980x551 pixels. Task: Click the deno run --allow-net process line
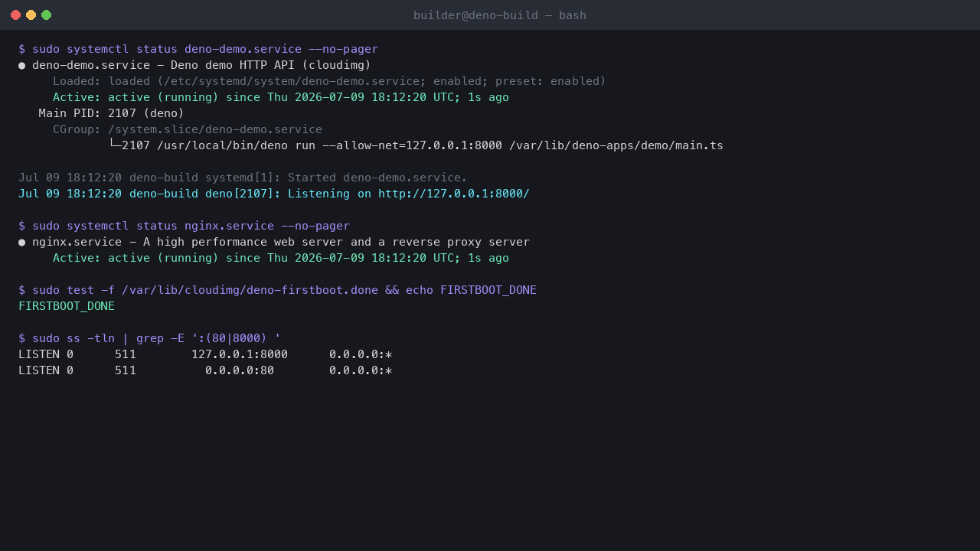point(416,145)
